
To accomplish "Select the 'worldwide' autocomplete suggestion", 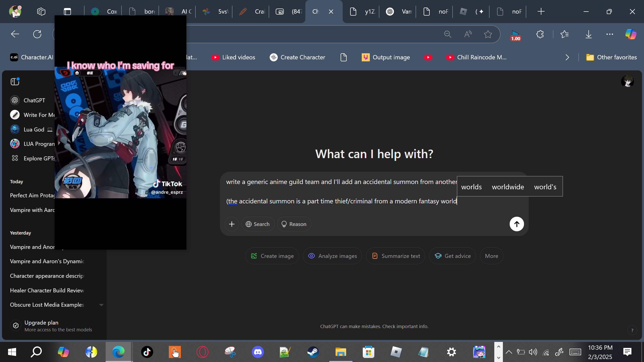I will pos(508,187).
